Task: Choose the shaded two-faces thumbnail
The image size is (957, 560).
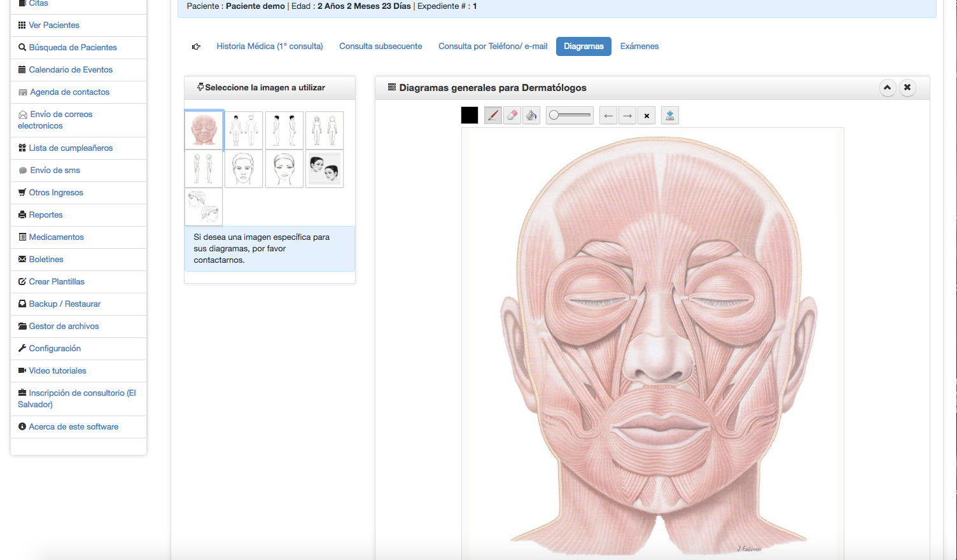Action: click(x=325, y=169)
